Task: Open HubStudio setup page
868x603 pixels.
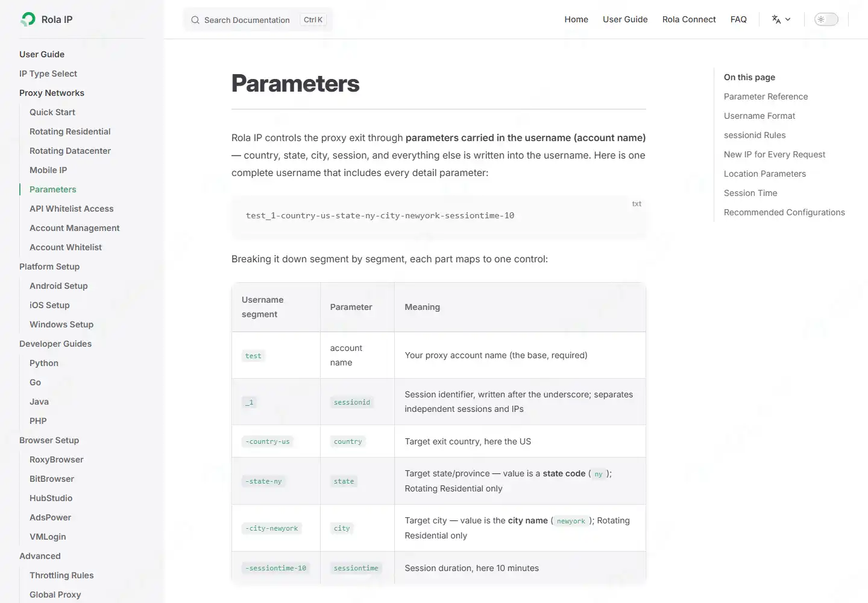Action: pyautogui.click(x=51, y=498)
